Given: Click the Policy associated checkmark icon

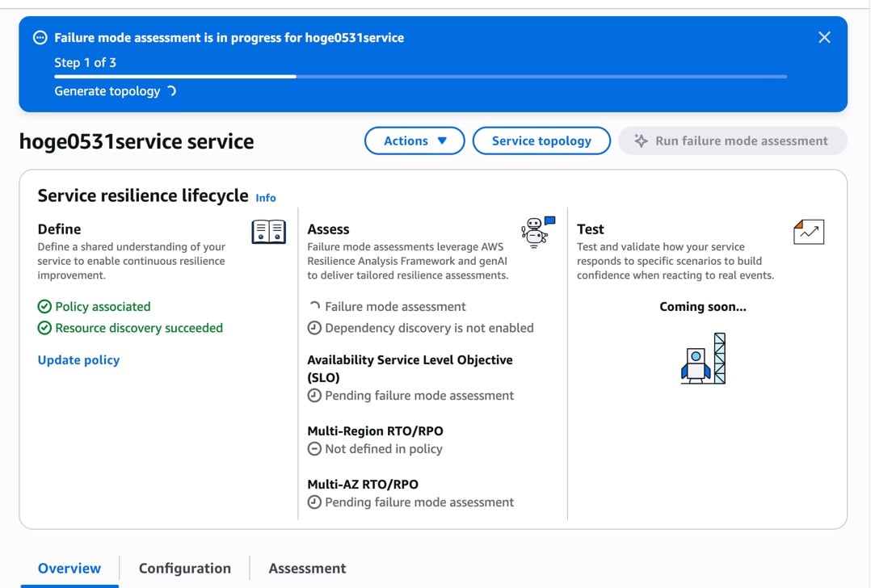Looking at the screenshot, I should pyautogui.click(x=44, y=306).
